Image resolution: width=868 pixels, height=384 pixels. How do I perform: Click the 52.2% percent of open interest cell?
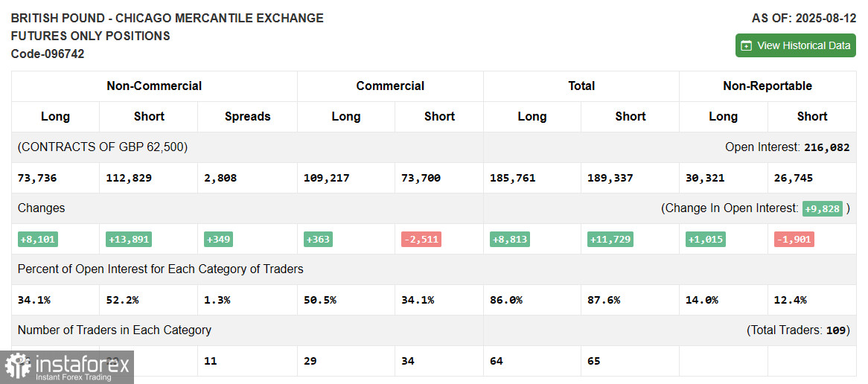pos(122,300)
